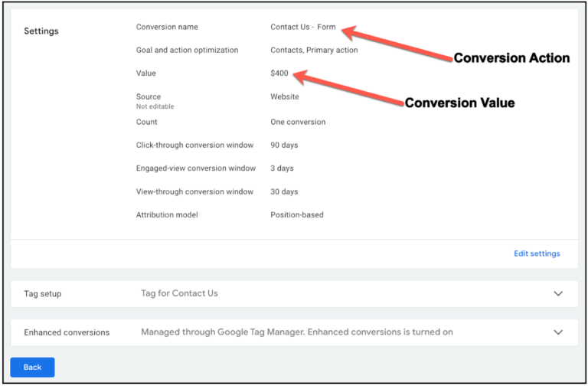Click the Tag for Contact Us text
This screenshot has height=386, width=588.
(x=179, y=293)
